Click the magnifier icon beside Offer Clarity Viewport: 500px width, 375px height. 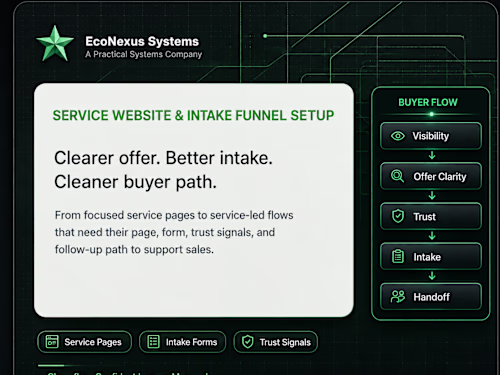click(x=398, y=176)
